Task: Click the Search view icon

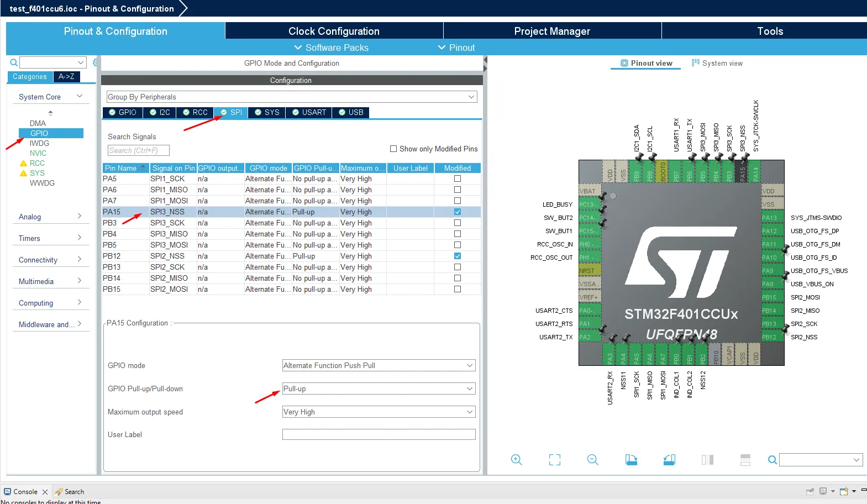Action: click(x=59, y=492)
